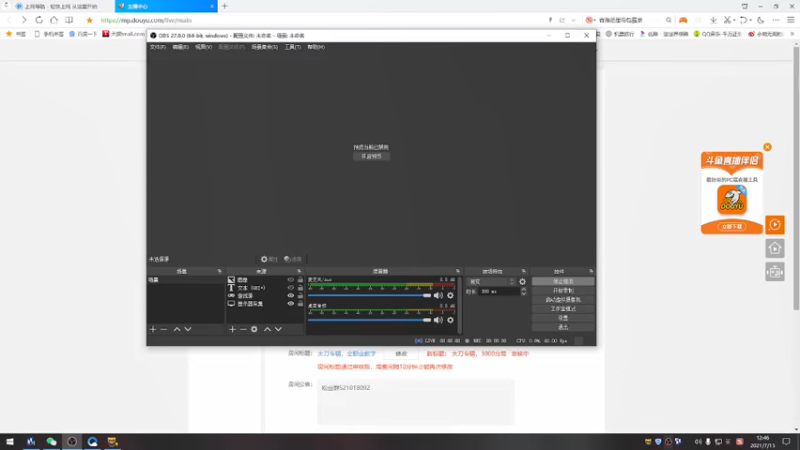This screenshot has height=450, width=800.
Task: Add a new source with plus icon
Action: click(232, 330)
